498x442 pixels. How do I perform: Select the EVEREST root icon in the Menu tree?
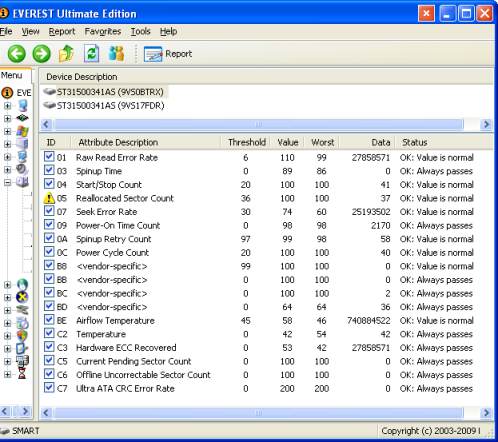point(7,93)
